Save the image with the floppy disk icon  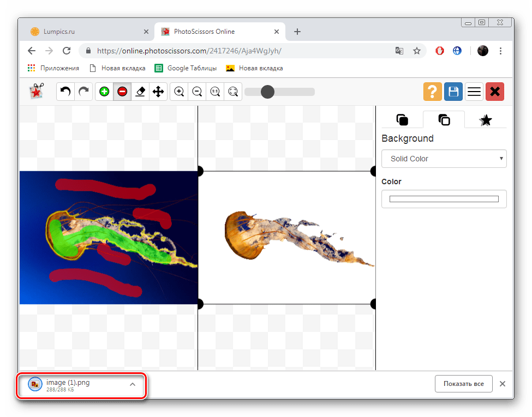(453, 92)
